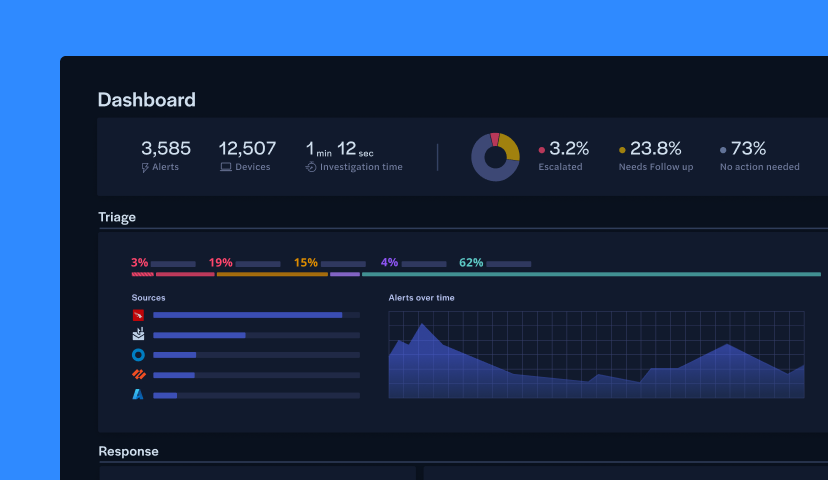
Task: Click the CrowdStrike falcon source icon
Action: (138, 315)
